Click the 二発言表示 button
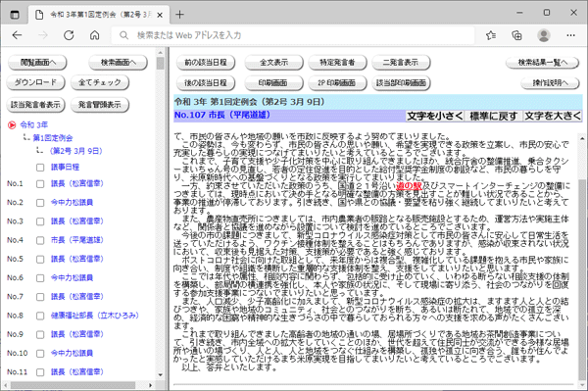588x391 pixels. coord(401,63)
